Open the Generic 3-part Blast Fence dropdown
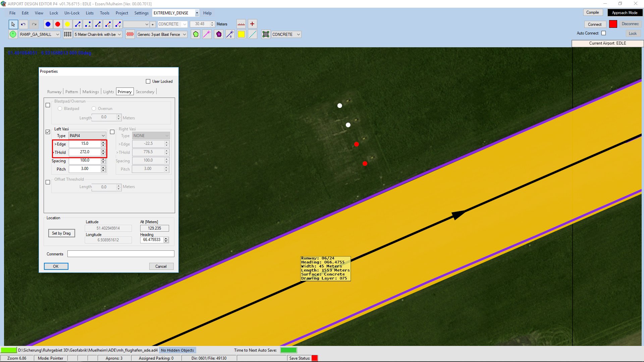644x362 pixels. [162, 35]
